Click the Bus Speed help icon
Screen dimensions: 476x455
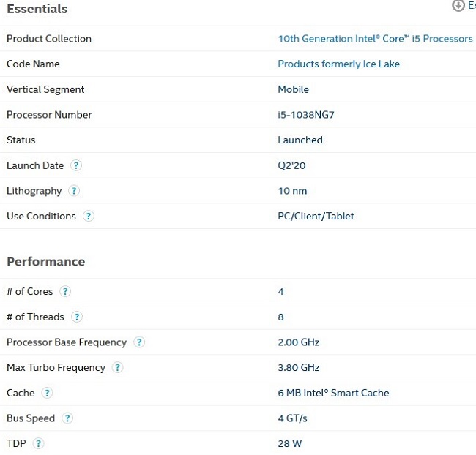click(x=67, y=418)
